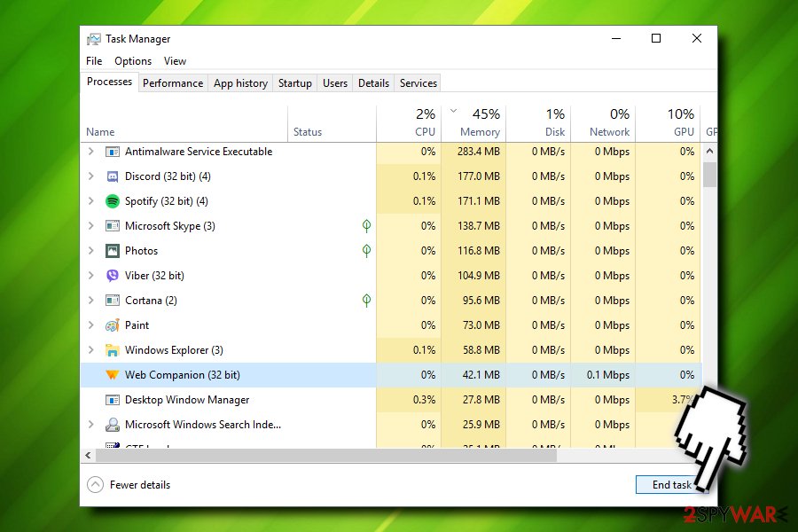Open the Options menu
The width and height of the screenshot is (798, 532).
[133, 61]
